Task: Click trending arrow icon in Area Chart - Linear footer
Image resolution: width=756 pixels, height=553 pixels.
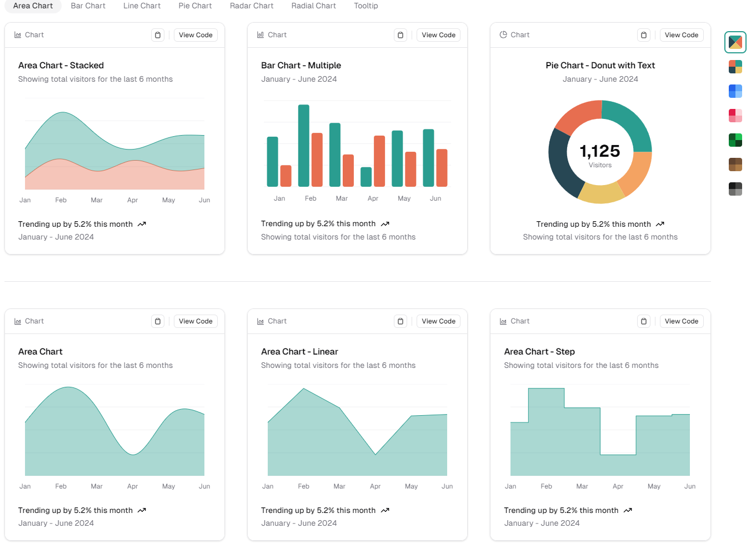Action: pyautogui.click(x=385, y=510)
